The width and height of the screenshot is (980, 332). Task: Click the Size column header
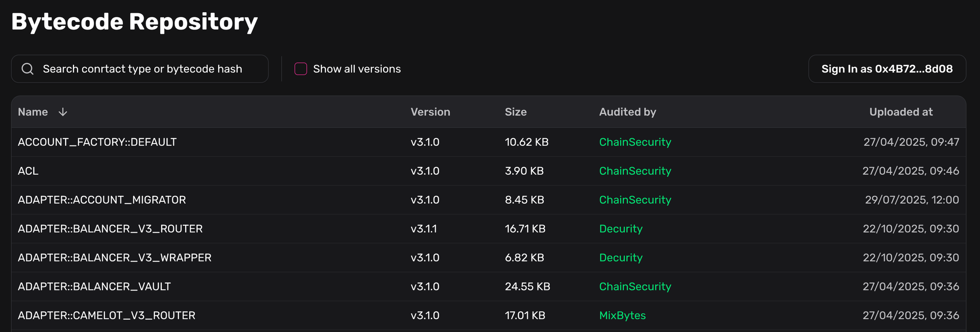(x=515, y=112)
